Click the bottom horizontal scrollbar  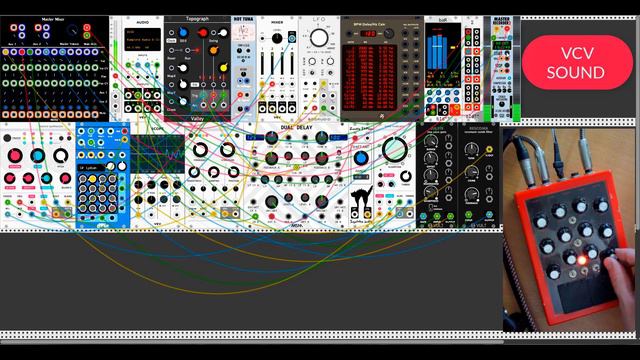pos(252,342)
